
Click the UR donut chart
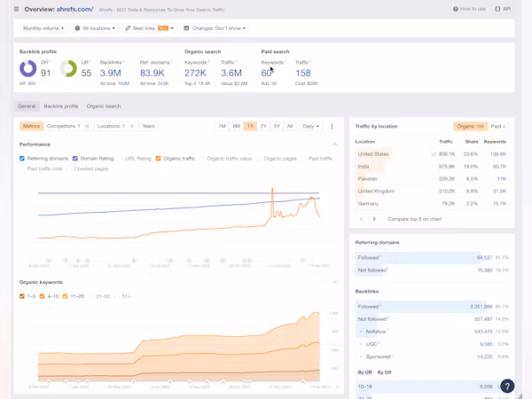[68, 68]
